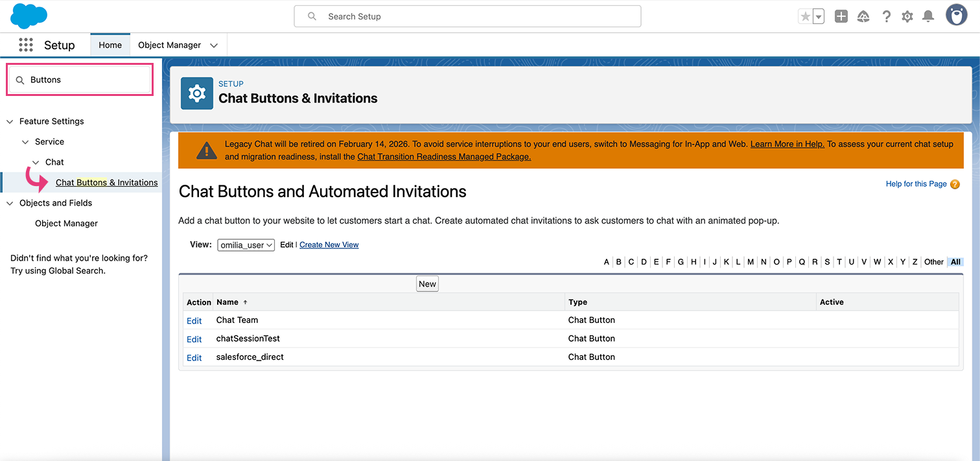Screen dimensions: 980x461
Task: Open the user profile avatar
Action: (956, 16)
